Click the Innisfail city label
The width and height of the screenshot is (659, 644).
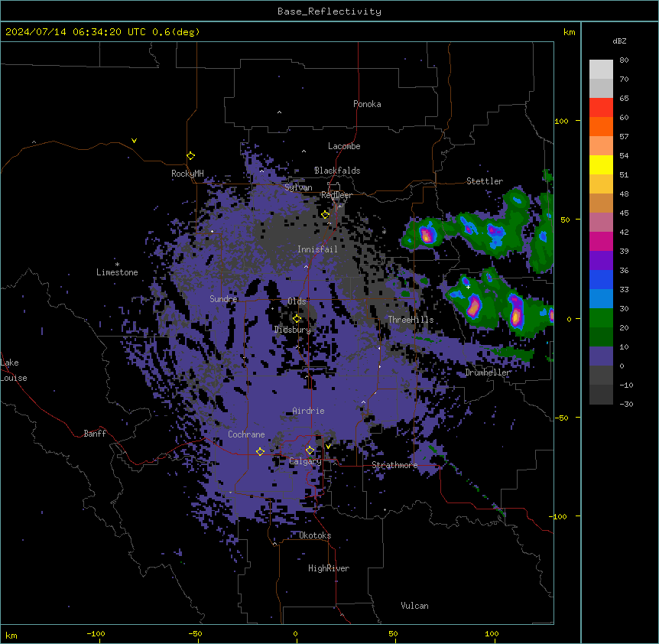pyautogui.click(x=317, y=249)
